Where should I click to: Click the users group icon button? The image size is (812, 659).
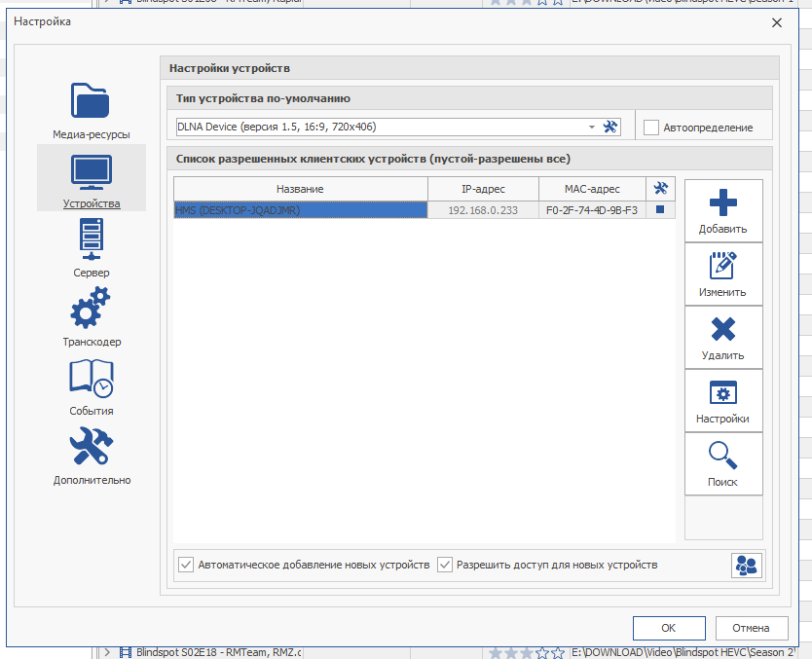click(747, 565)
